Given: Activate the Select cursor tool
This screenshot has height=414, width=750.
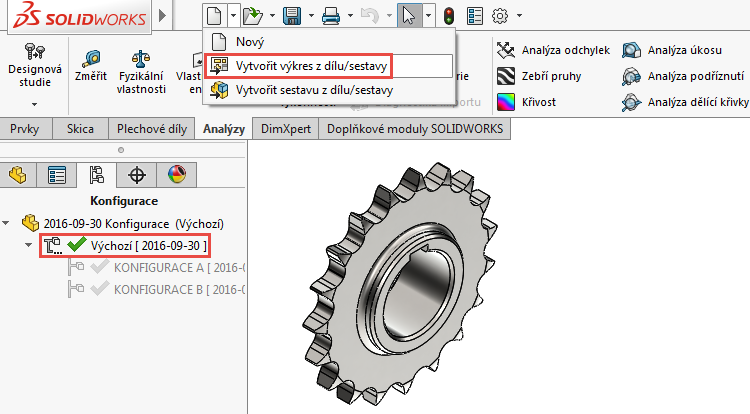Looking at the screenshot, I should (409, 16).
